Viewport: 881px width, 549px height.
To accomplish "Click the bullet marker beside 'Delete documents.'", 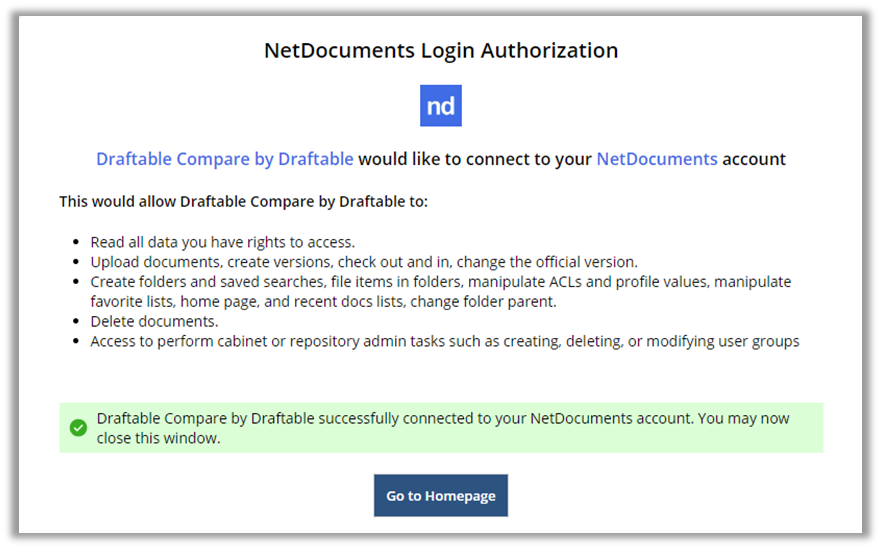I will tap(76, 321).
